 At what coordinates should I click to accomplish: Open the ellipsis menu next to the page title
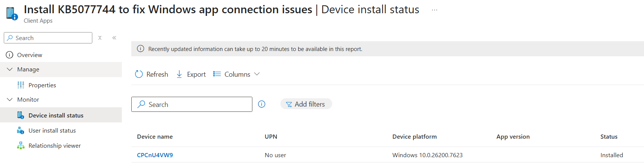click(x=434, y=10)
